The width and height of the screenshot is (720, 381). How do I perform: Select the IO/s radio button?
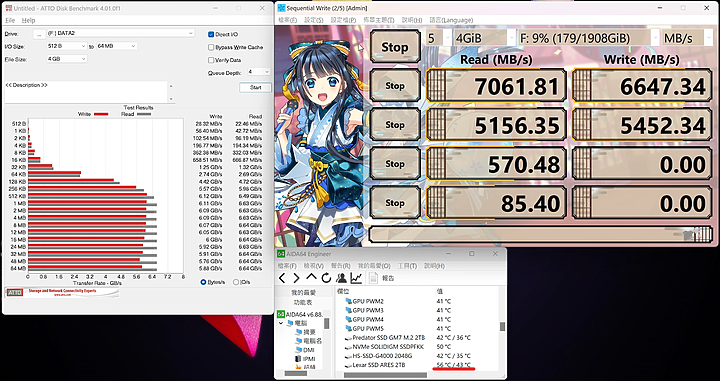236,282
